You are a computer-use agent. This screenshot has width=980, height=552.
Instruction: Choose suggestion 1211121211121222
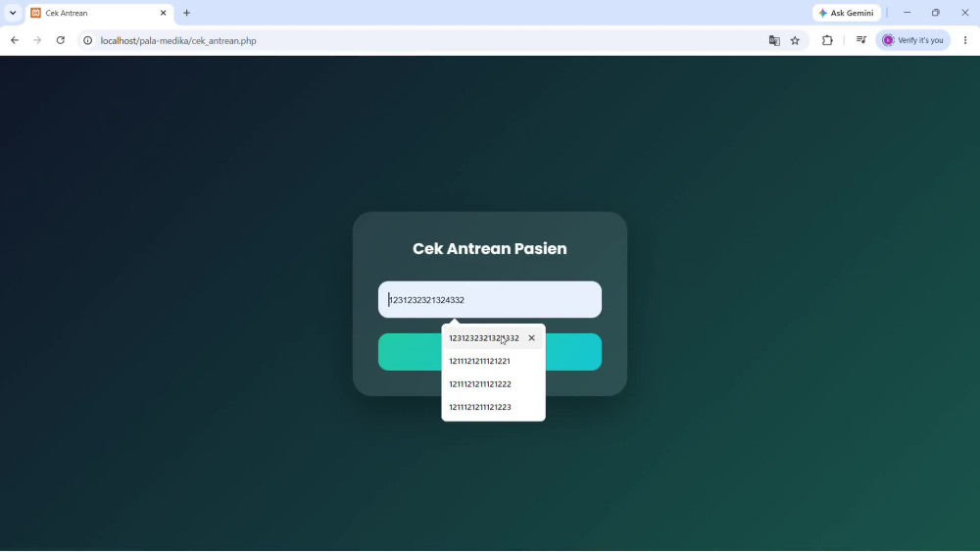pos(493,384)
